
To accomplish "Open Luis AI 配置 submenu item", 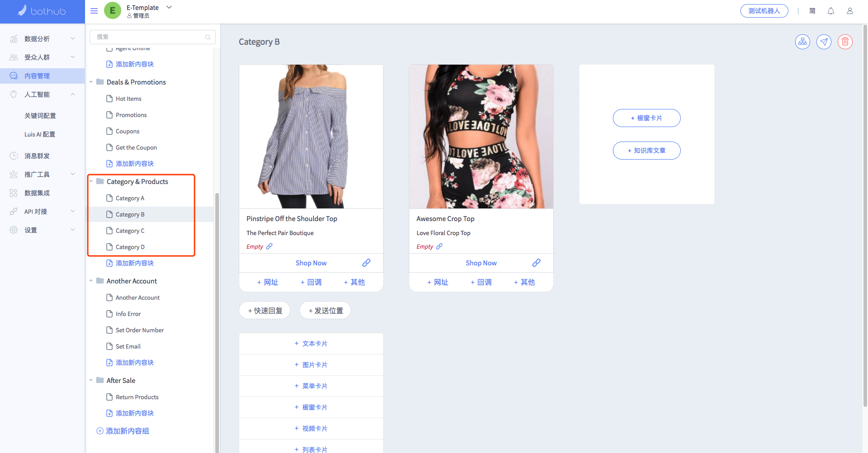I will 40,134.
